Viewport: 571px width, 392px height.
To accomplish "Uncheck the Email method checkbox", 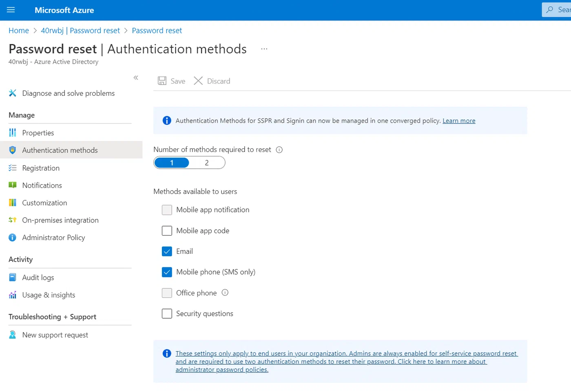I will pyautogui.click(x=167, y=251).
